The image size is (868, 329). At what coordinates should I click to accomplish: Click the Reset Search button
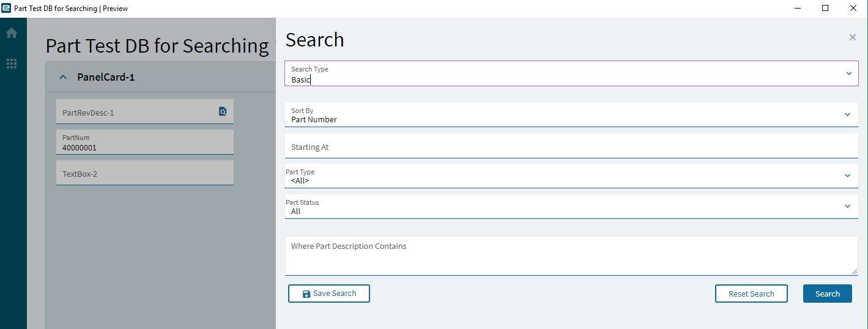(751, 294)
